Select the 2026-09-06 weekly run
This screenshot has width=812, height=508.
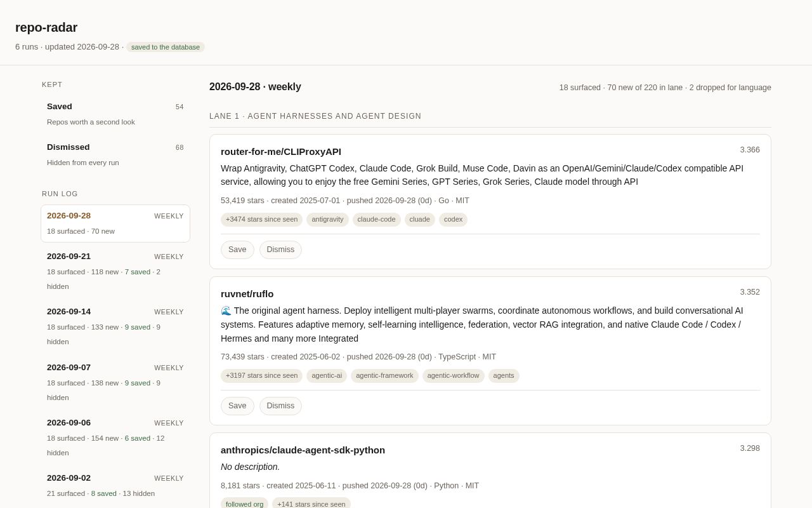coord(115,438)
